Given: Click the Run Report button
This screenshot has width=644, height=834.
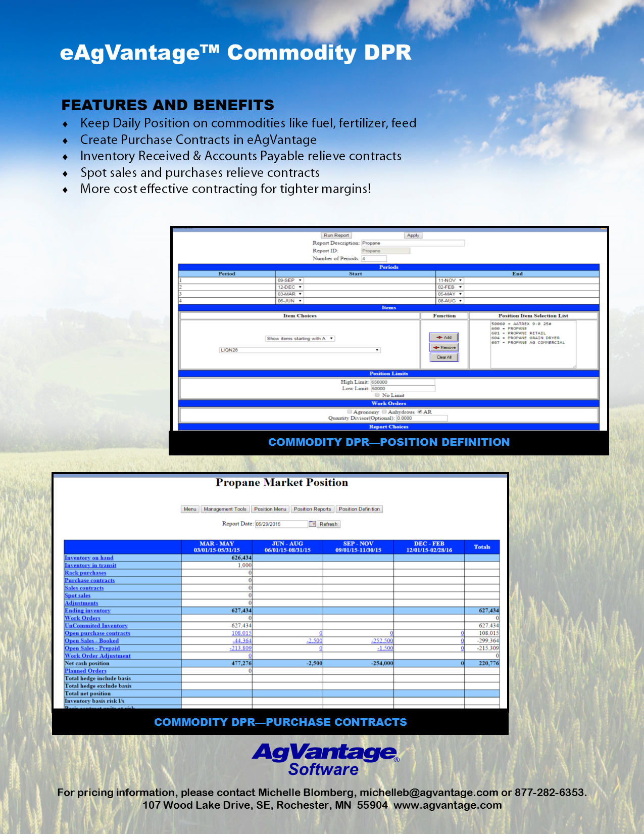Looking at the screenshot, I should 336,235.
